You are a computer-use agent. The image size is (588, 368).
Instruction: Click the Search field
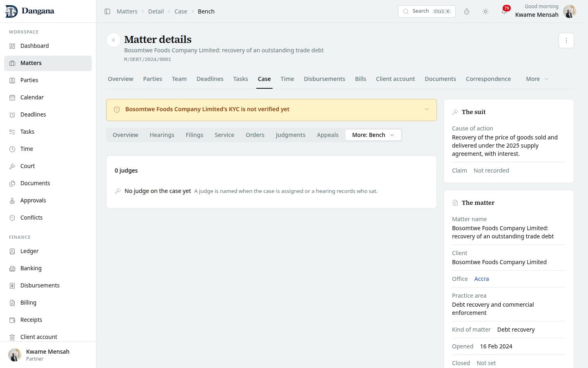(x=427, y=11)
